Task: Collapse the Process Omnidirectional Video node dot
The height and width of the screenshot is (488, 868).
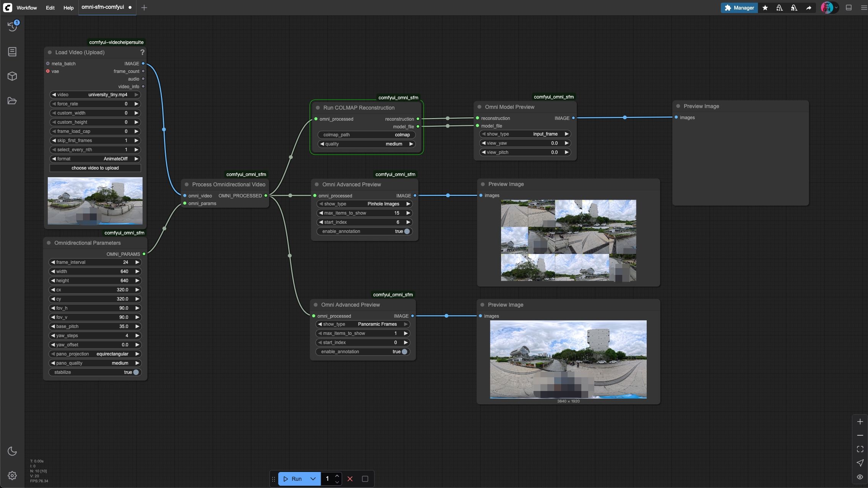Action: (x=187, y=184)
